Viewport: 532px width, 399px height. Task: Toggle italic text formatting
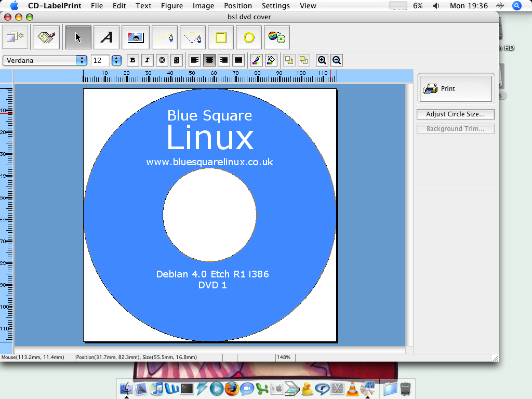148,60
